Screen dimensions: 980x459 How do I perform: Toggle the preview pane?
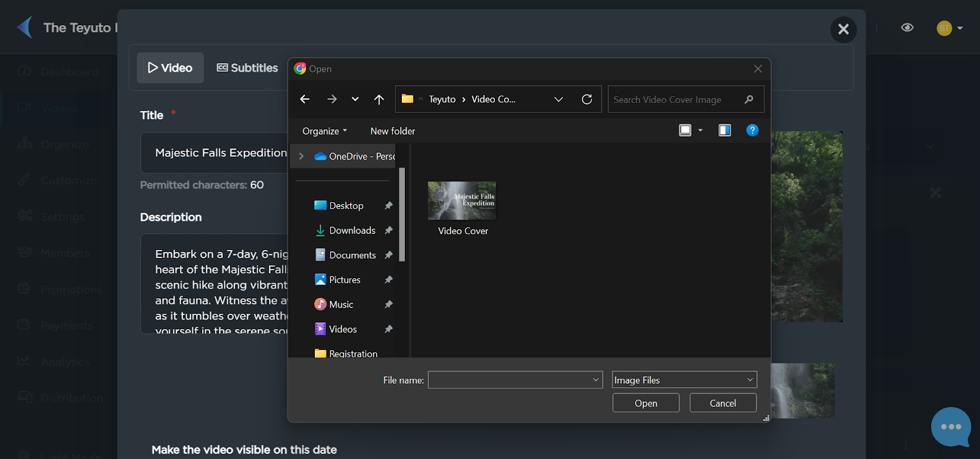point(725,130)
